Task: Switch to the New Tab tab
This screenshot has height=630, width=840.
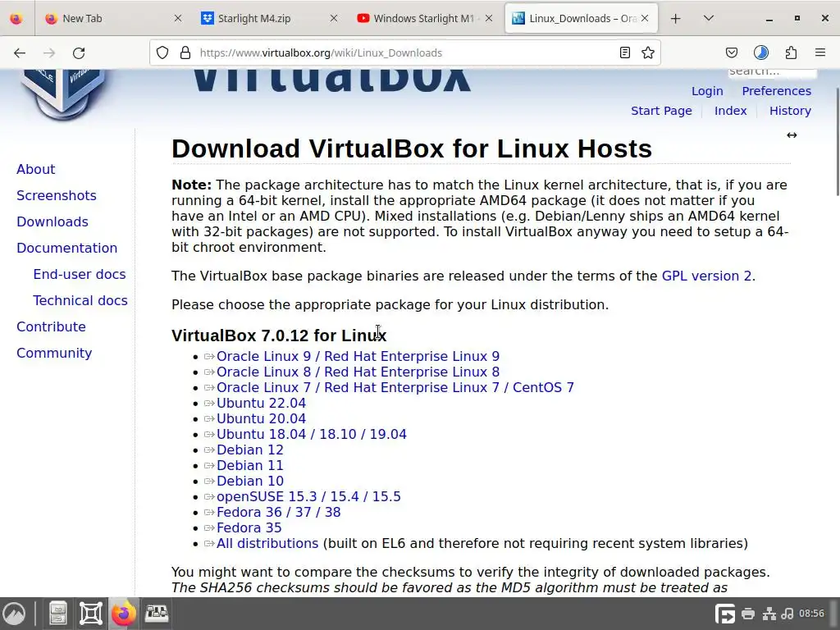Action: pos(113,18)
